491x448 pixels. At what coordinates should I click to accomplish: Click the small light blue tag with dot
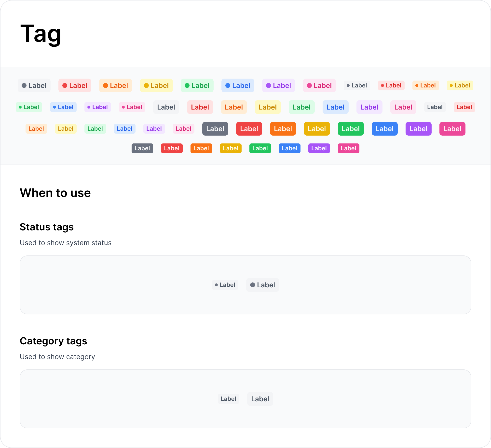(63, 107)
